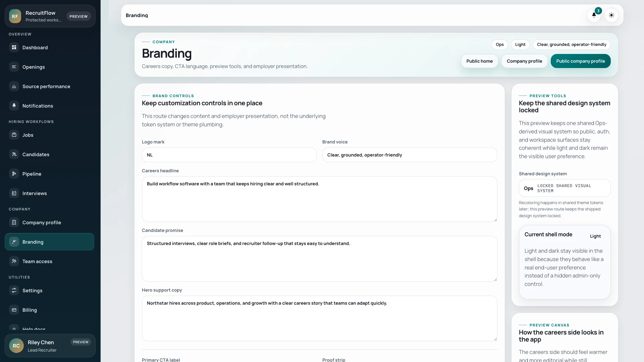Click Riley Chen RC avatar

pos(16,346)
